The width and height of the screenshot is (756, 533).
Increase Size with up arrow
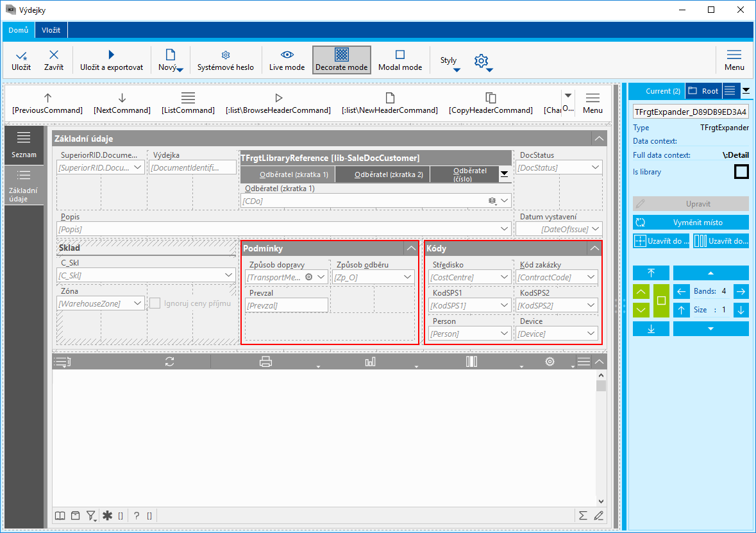tap(681, 310)
